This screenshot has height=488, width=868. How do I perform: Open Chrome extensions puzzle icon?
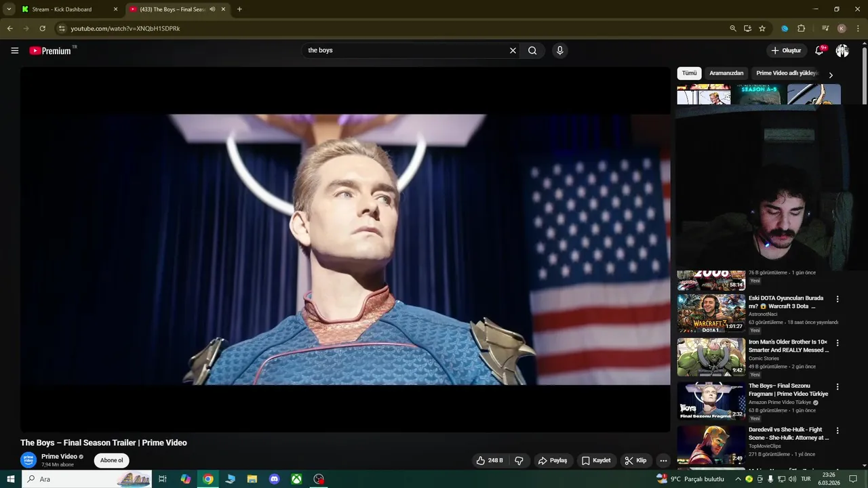point(801,28)
